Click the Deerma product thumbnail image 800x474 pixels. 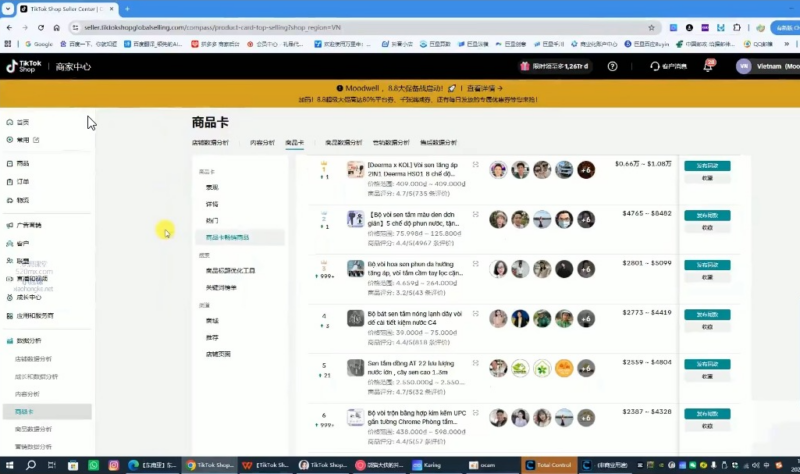point(356,169)
